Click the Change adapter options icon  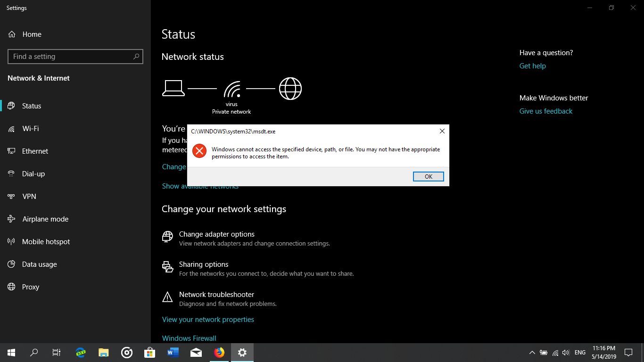coord(167,237)
